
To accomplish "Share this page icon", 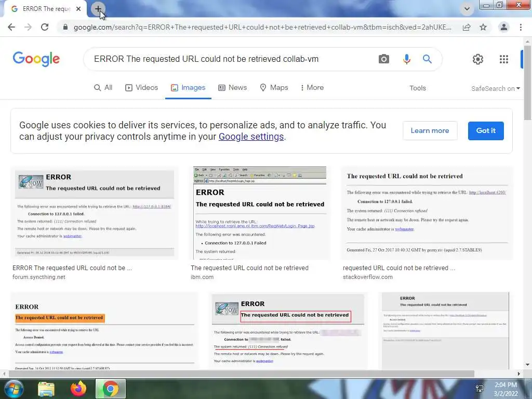I will point(467,27).
